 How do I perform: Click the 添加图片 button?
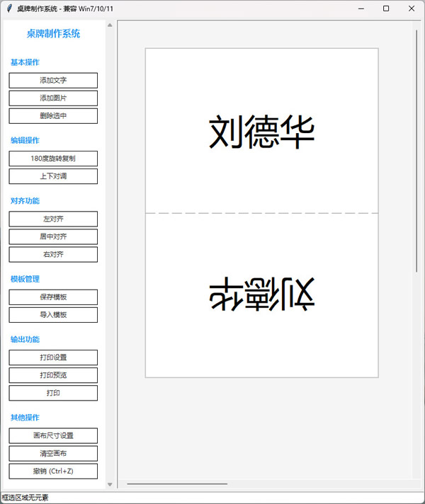pyautogui.click(x=53, y=98)
